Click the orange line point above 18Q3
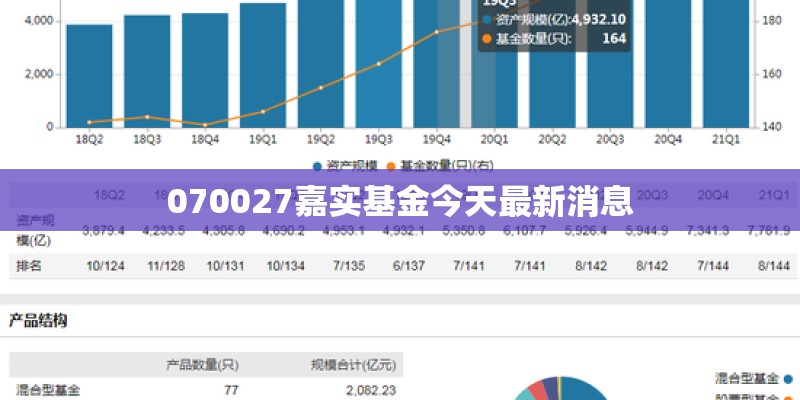 (x=147, y=117)
